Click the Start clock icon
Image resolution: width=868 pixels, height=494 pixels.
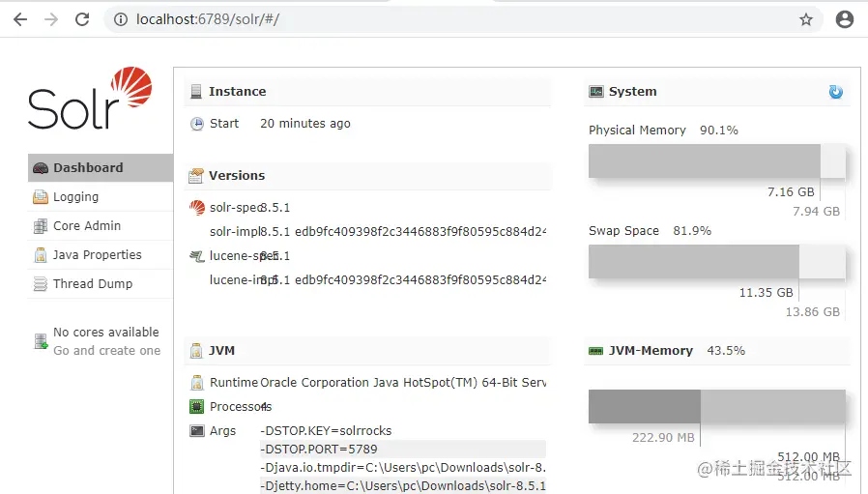197,124
